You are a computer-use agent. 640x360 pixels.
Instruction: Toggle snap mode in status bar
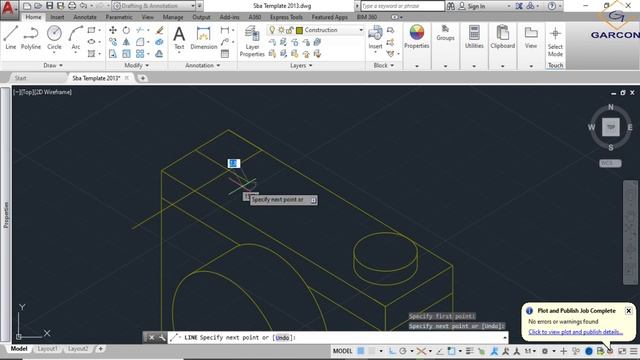click(372, 351)
